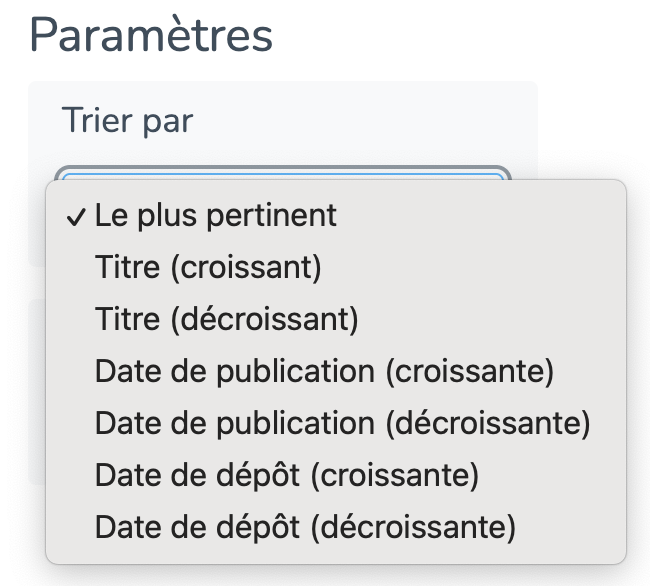Choose "Date de publication (décroissante)" entry
The image size is (650, 586).
click(342, 423)
